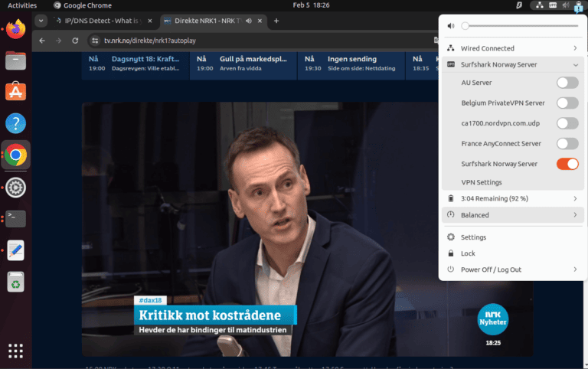The image size is (588, 369).
Task: Show the applications grid
Action: click(15, 351)
